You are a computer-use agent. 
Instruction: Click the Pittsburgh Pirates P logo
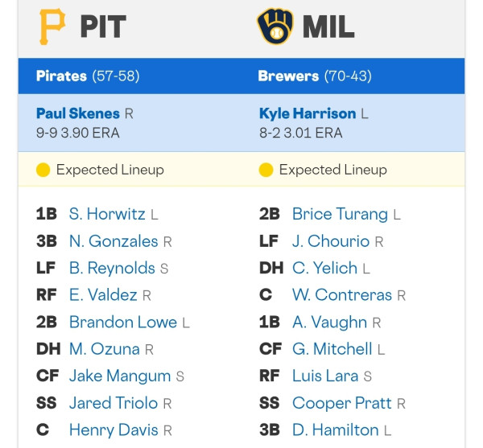click(x=52, y=27)
